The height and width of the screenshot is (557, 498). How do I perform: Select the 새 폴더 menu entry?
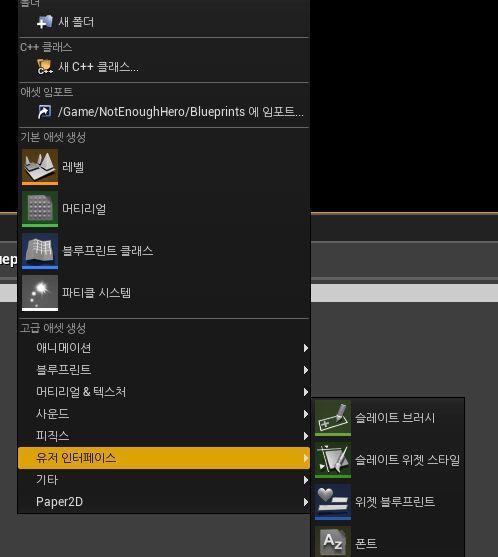(164, 22)
